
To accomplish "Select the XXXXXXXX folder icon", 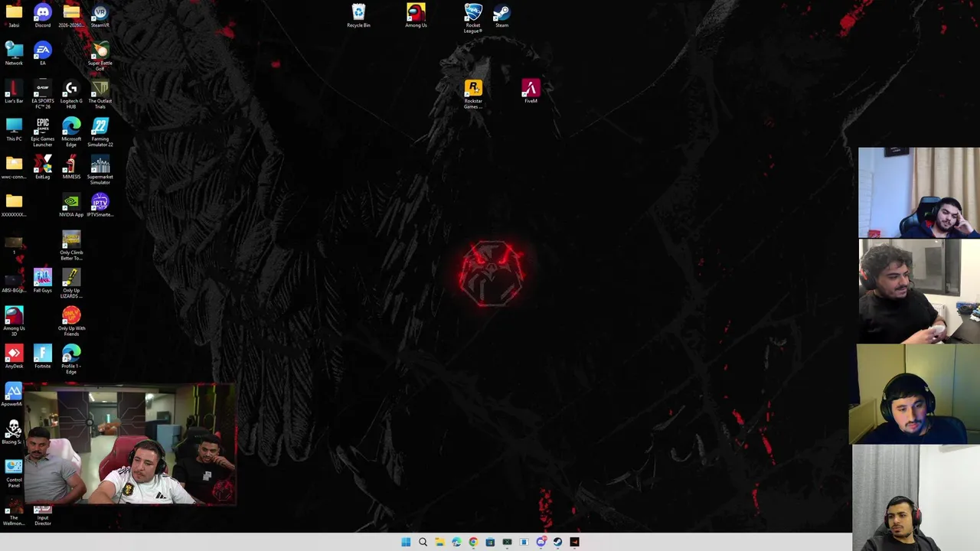I will click(x=14, y=205).
